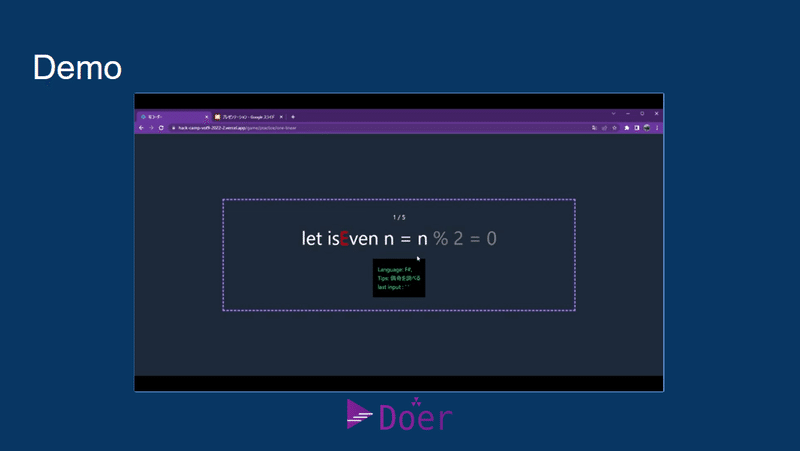Reload the page with the refresh icon
Viewport: 800px width, 451px height.
pyautogui.click(x=161, y=128)
